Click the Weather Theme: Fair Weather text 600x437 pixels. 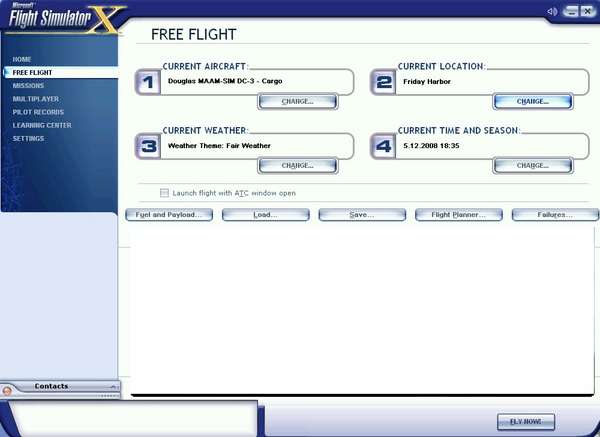coord(219,146)
